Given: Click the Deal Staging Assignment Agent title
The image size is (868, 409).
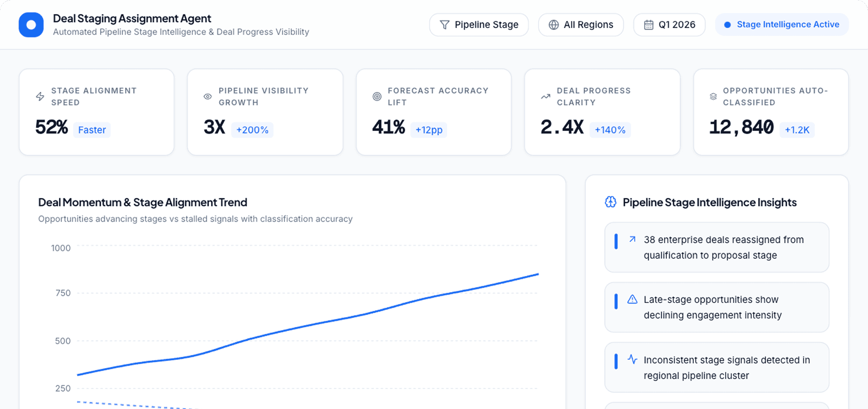Looking at the screenshot, I should click(x=132, y=18).
